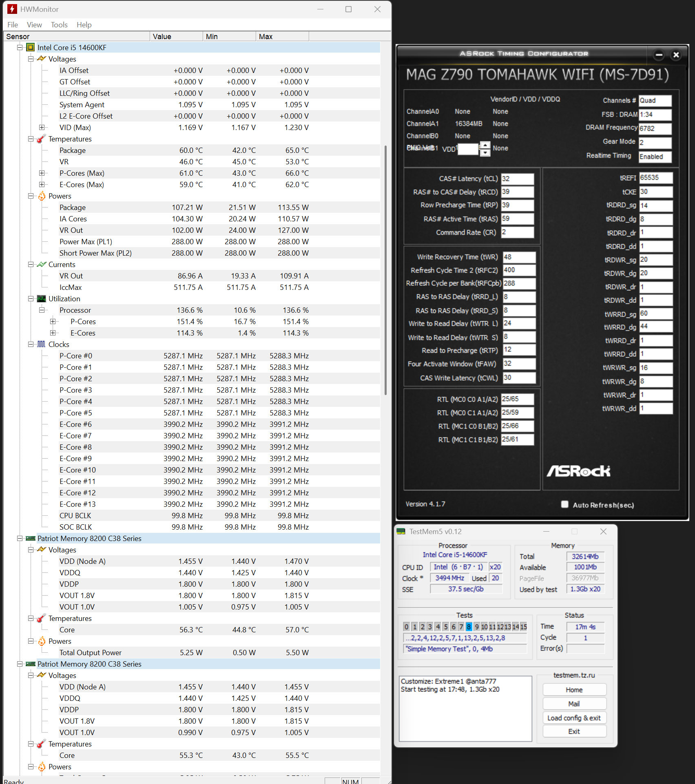Decrease the VDD voltage stepper down arrow
Image resolution: width=695 pixels, height=784 pixels.
(x=485, y=152)
